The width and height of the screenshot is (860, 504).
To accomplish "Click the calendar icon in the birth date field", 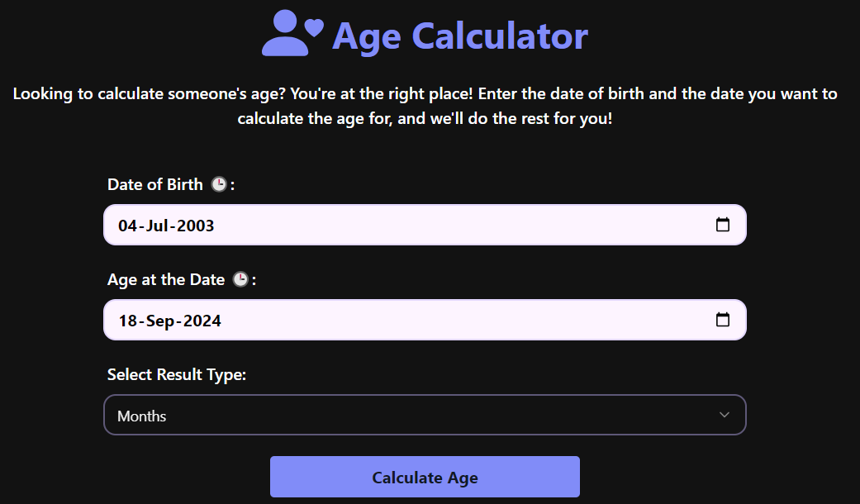I will tap(723, 224).
